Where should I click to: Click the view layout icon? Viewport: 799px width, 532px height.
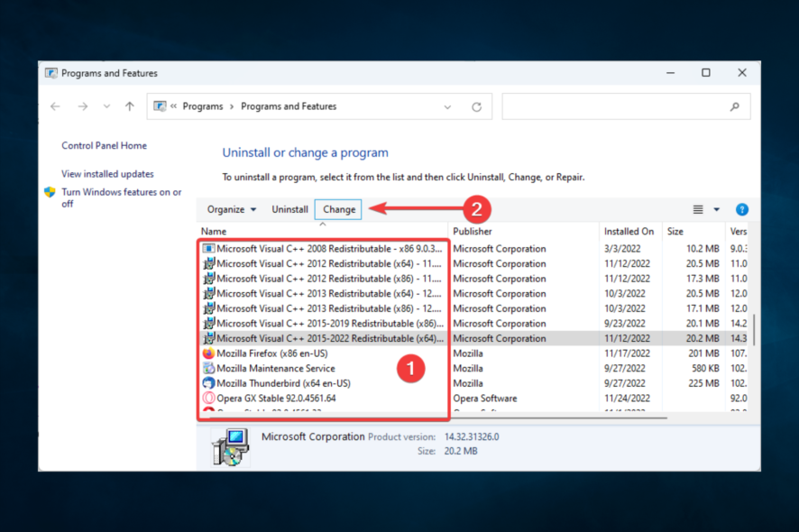[x=698, y=209]
